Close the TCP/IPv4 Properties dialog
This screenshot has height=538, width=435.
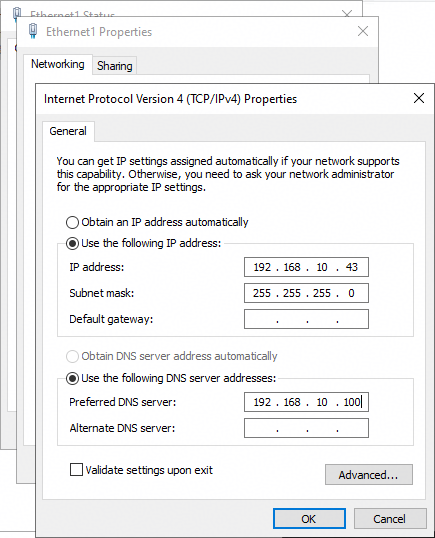419,98
